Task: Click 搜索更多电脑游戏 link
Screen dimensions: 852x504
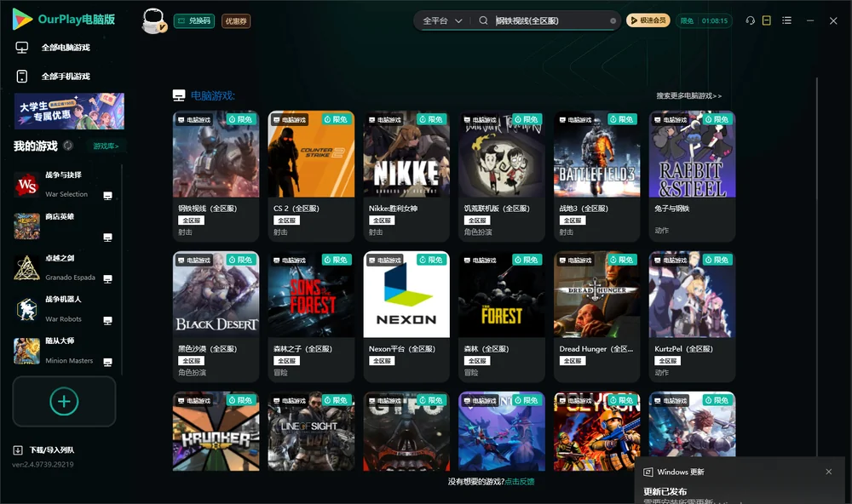Action: point(688,96)
